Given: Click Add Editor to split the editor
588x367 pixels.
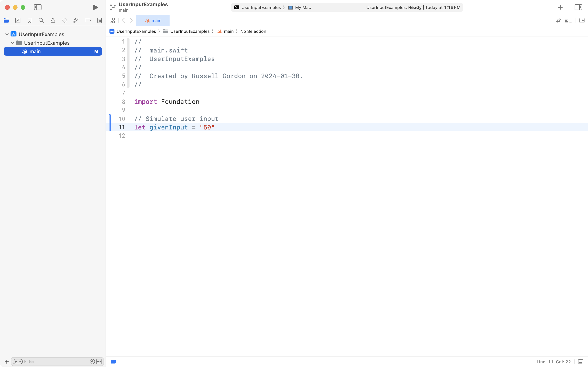Looking at the screenshot, I should (582, 20).
